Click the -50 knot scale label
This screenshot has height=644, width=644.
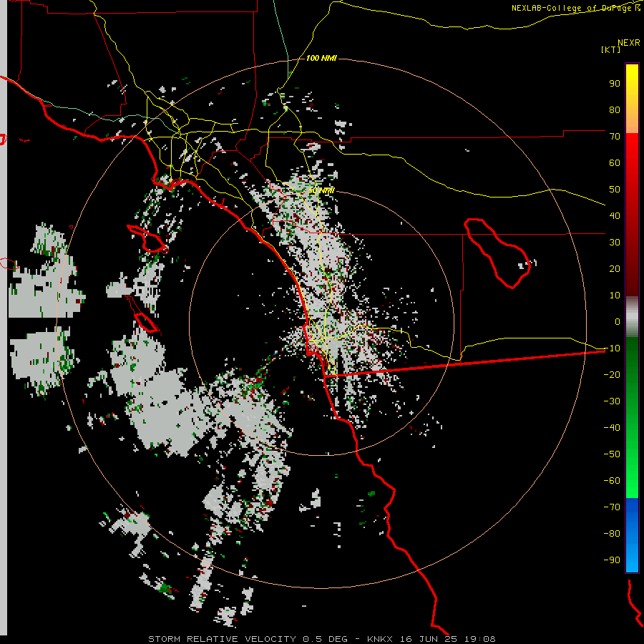click(x=612, y=454)
